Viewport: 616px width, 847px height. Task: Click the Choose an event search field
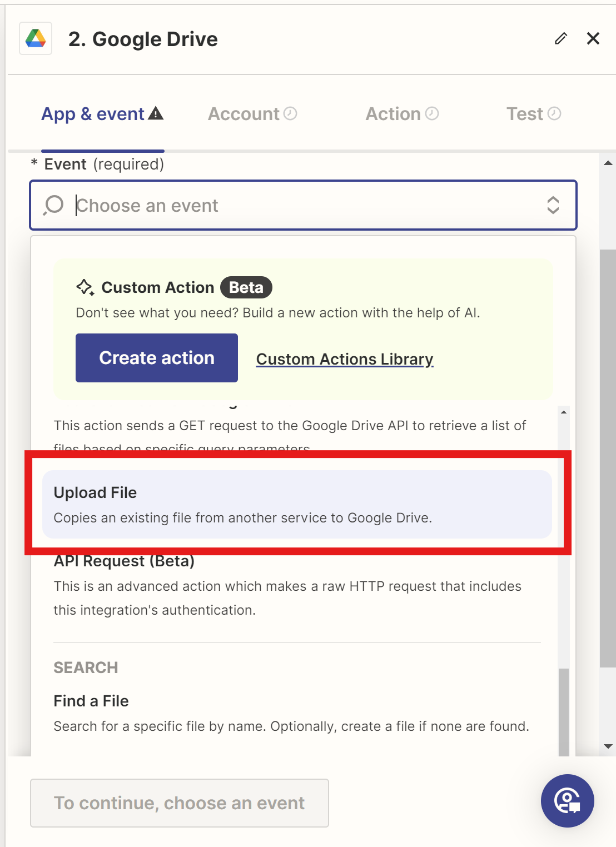[x=303, y=205]
